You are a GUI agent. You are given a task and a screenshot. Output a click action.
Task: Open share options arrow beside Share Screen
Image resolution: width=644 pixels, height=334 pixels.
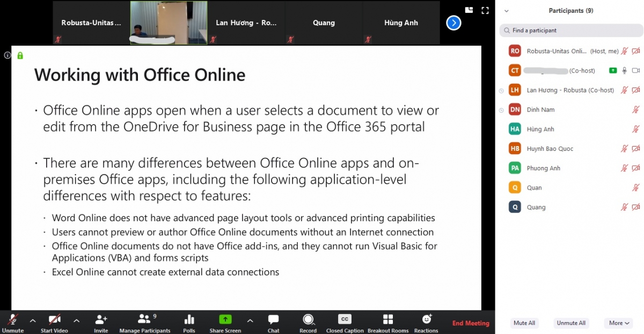[250, 321]
